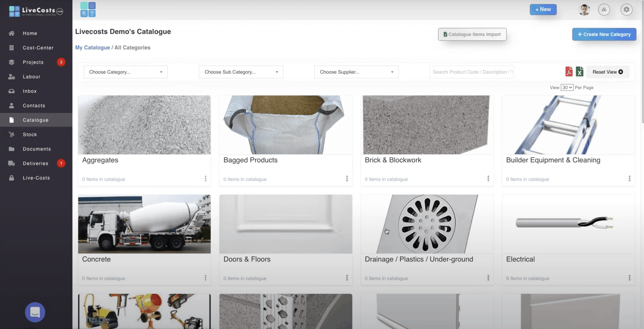The height and width of the screenshot is (329, 644).
Task: Expand the Choose Category dropdown
Action: [x=126, y=72]
